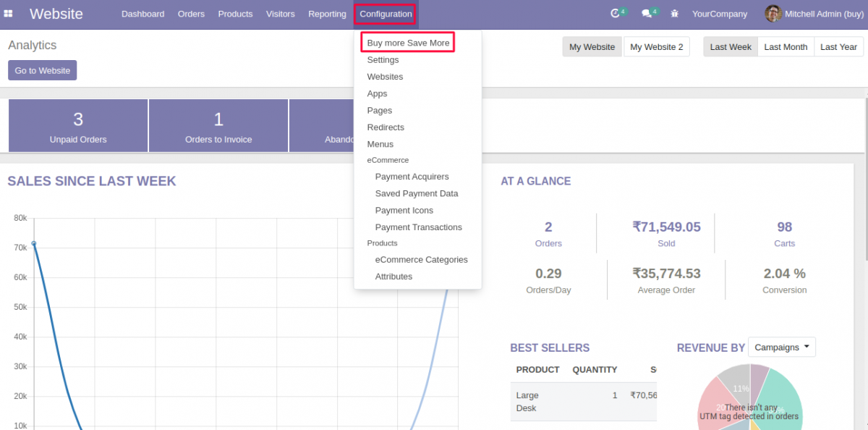The image size is (868, 430).
Task: Open the Campaigns dropdown in Revenue By
Action: coord(781,347)
